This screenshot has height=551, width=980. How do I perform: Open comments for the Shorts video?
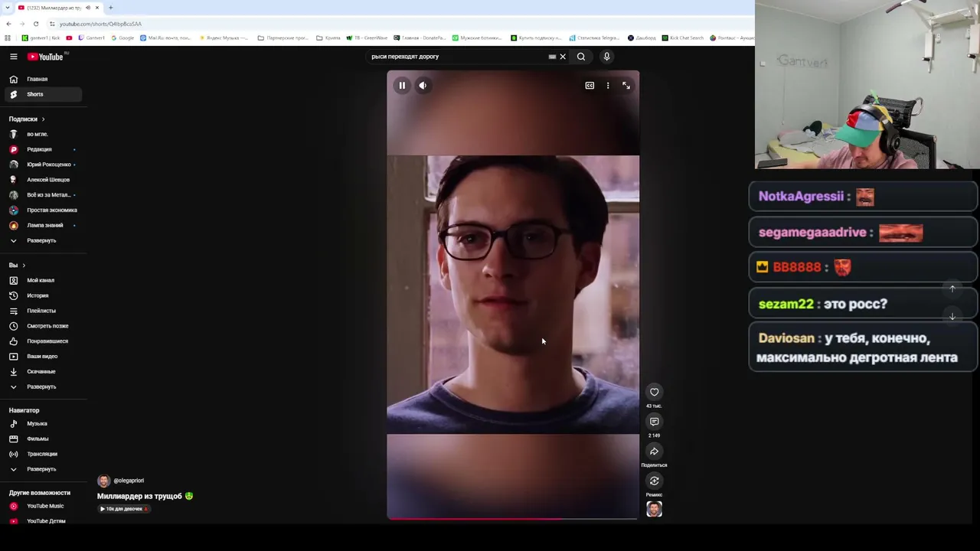654,422
